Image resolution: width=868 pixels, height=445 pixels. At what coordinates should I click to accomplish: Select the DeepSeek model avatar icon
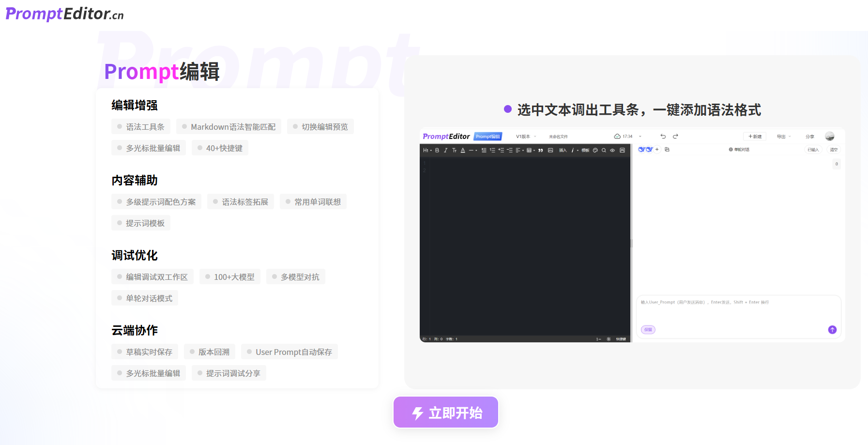point(642,149)
